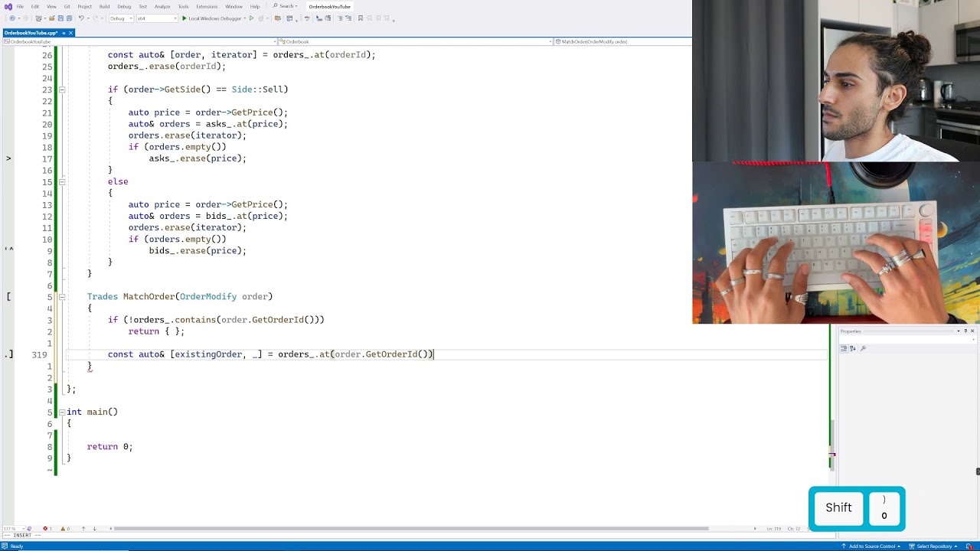Screen dimensions: 980x551
Task: Click the "bids_.erase(price);" line
Action: pyautogui.click(x=198, y=250)
